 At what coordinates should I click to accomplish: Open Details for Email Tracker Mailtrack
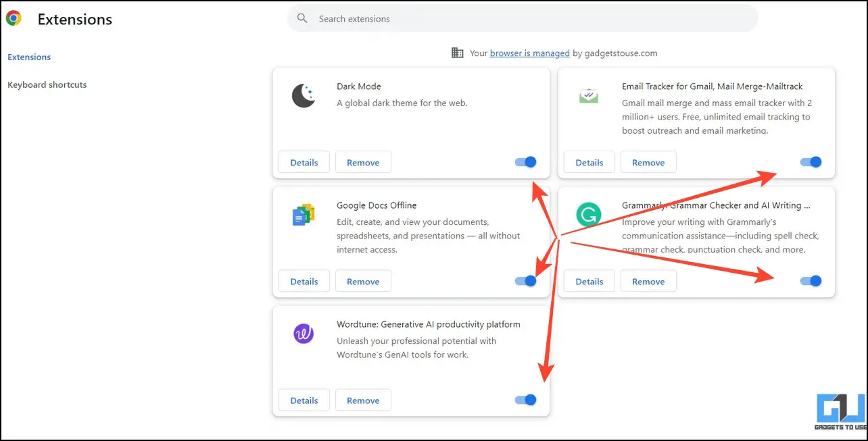(589, 162)
